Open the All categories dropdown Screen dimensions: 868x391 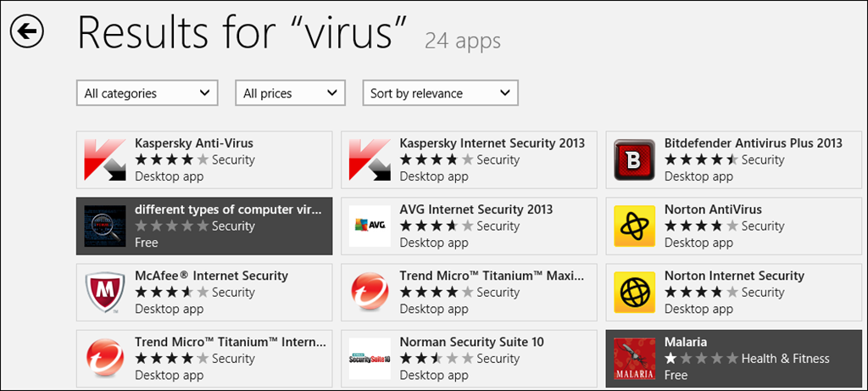pyautogui.click(x=147, y=93)
